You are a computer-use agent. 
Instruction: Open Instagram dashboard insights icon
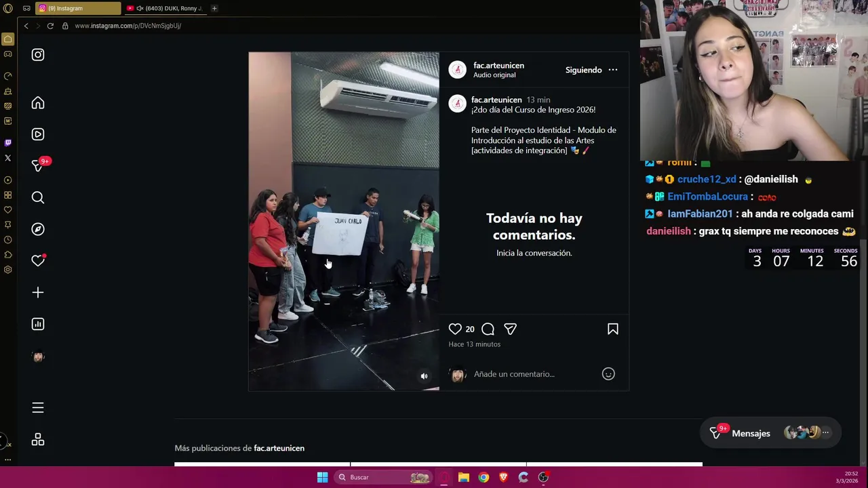[x=38, y=324]
